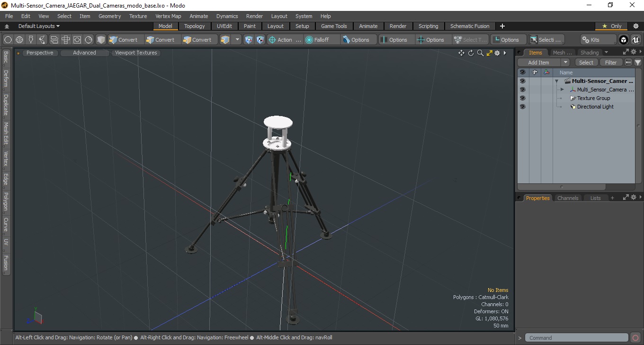Open the Default Layouts dropdown
This screenshot has height=345, width=644.
coord(39,26)
